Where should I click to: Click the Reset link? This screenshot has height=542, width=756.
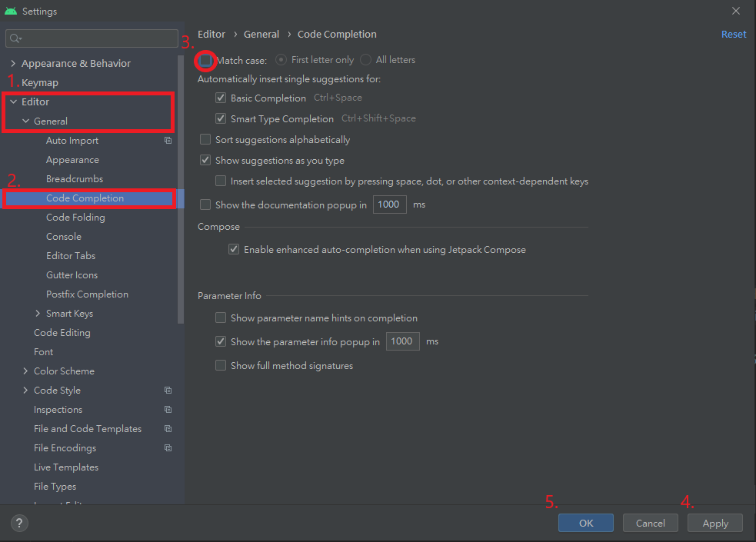click(734, 34)
